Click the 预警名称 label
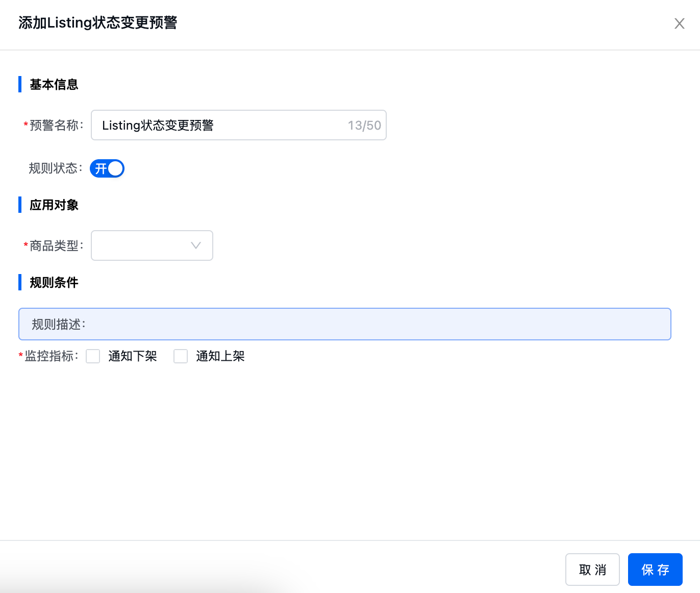The width and height of the screenshot is (700, 593). pyautogui.click(x=56, y=126)
